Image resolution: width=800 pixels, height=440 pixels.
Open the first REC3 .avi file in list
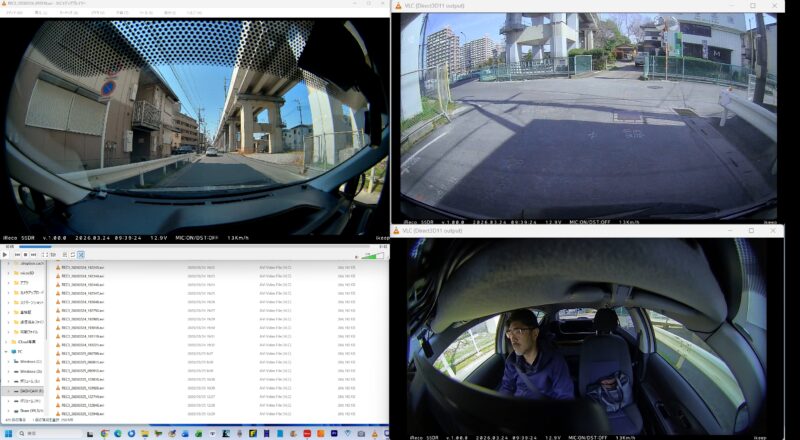pyautogui.click(x=80, y=267)
